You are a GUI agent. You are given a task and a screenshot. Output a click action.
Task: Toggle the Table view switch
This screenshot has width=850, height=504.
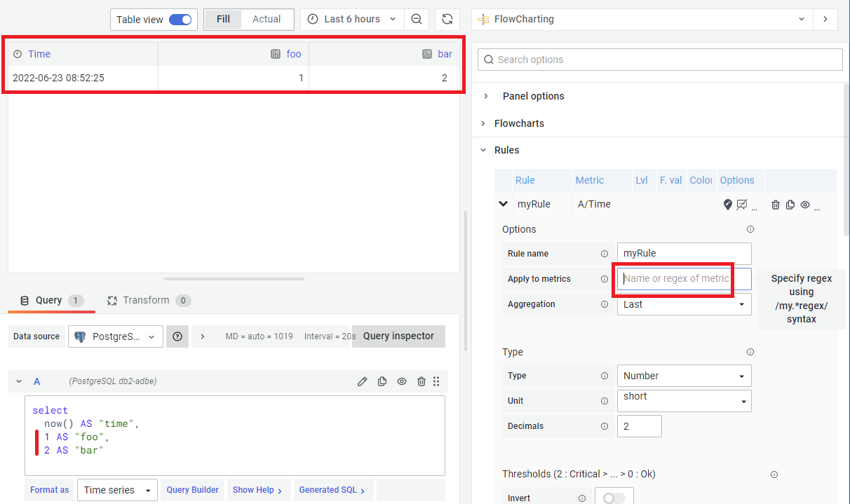(180, 20)
